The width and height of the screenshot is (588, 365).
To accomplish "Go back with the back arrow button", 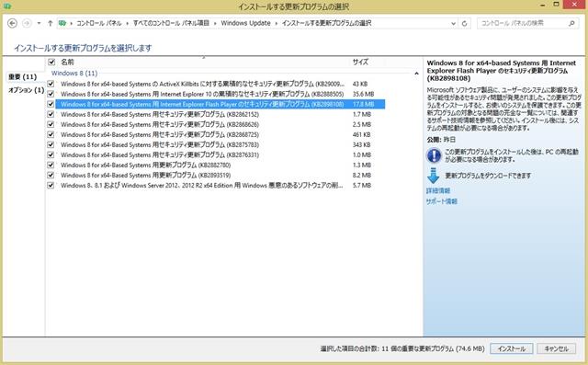I will (x=12, y=23).
